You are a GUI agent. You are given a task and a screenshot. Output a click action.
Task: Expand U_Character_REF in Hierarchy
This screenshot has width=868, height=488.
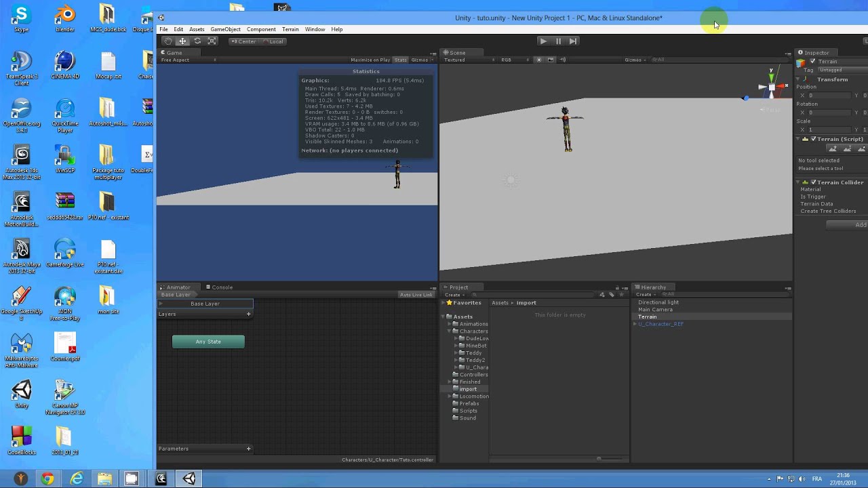tap(635, 324)
